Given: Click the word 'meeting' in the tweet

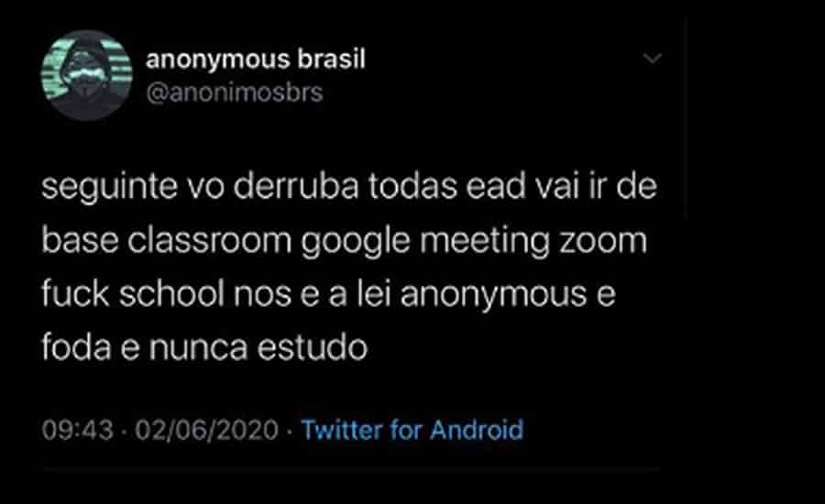Looking at the screenshot, I should 485,242.
